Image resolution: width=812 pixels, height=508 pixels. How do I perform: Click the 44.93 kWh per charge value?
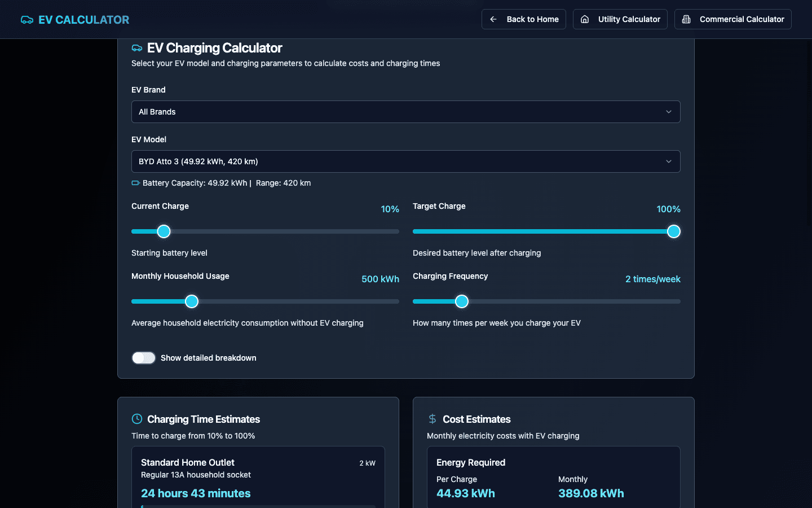pos(466,493)
